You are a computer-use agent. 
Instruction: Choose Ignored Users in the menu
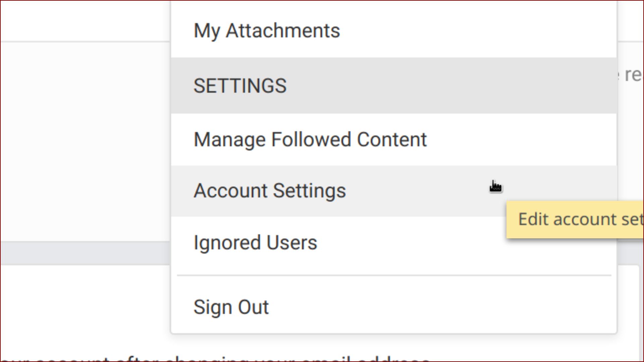point(394,242)
